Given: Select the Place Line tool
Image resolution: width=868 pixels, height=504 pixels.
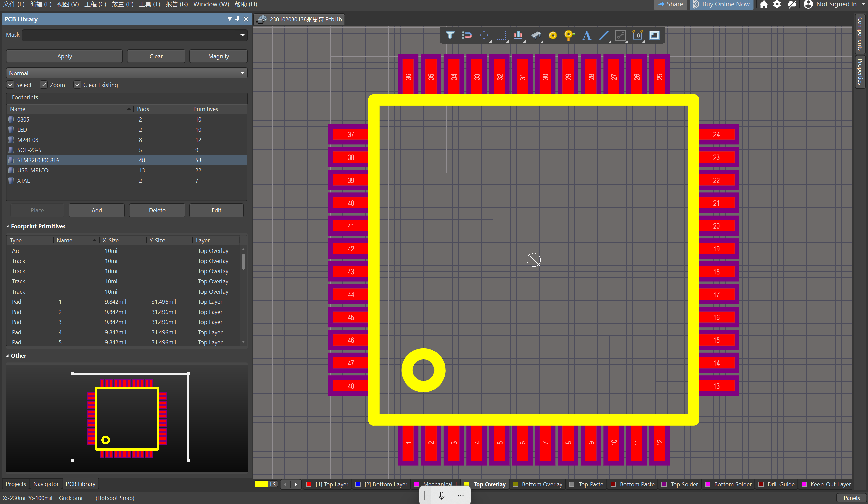Looking at the screenshot, I should (x=603, y=35).
